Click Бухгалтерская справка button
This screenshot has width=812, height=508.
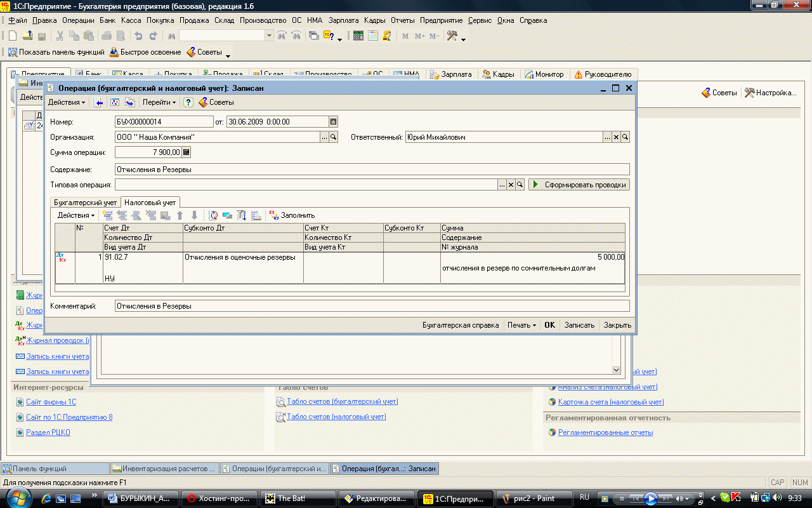pos(461,325)
